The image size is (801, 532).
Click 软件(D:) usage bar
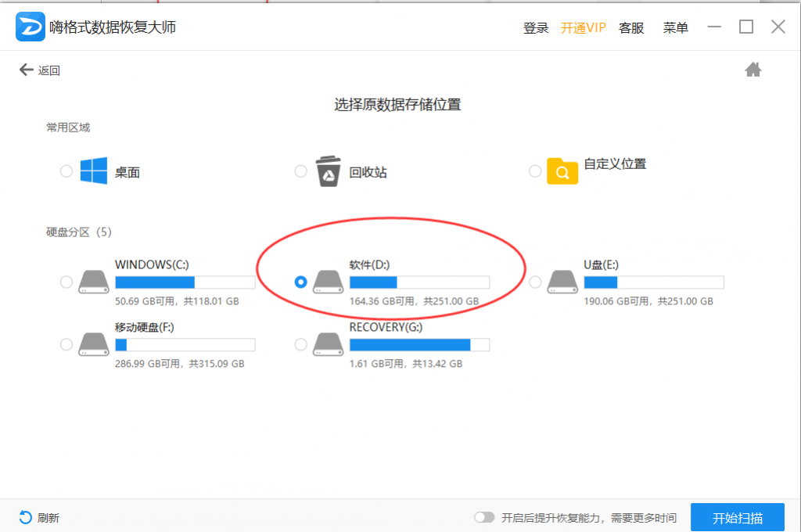click(x=419, y=282)
